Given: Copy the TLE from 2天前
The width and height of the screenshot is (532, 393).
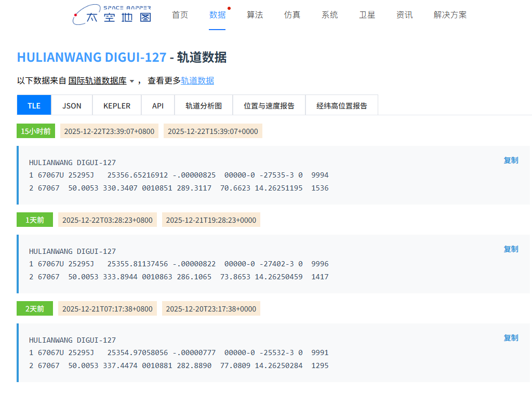Looking at the screenshot, I should coord(511,338).
